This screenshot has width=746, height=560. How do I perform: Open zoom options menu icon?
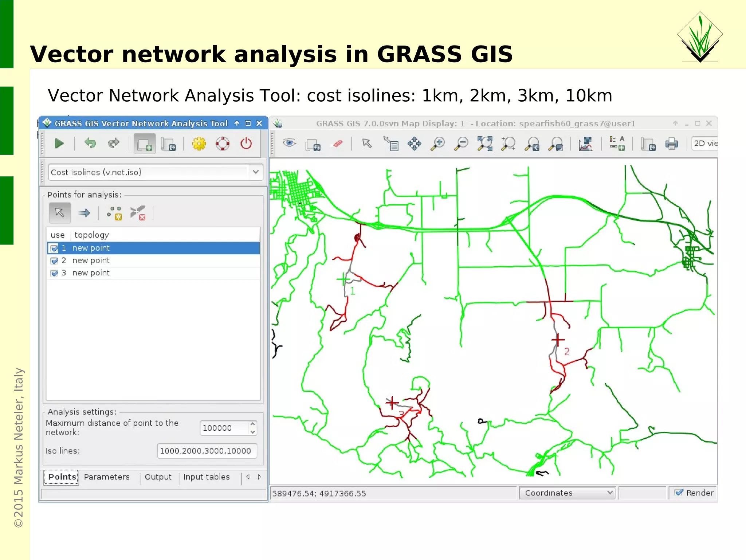point(556,144)
